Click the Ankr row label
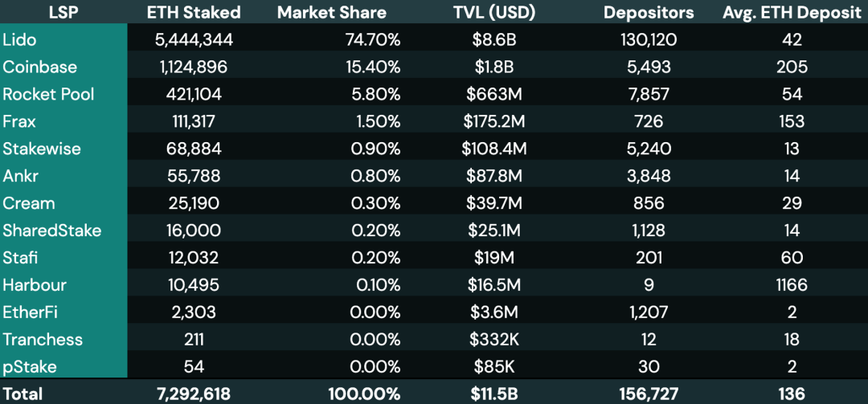 (21, 176)
